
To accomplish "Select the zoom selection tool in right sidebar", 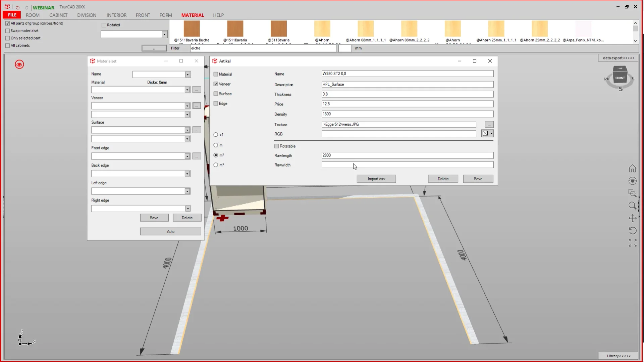I will pyautogui.click(x=633, y=193).
